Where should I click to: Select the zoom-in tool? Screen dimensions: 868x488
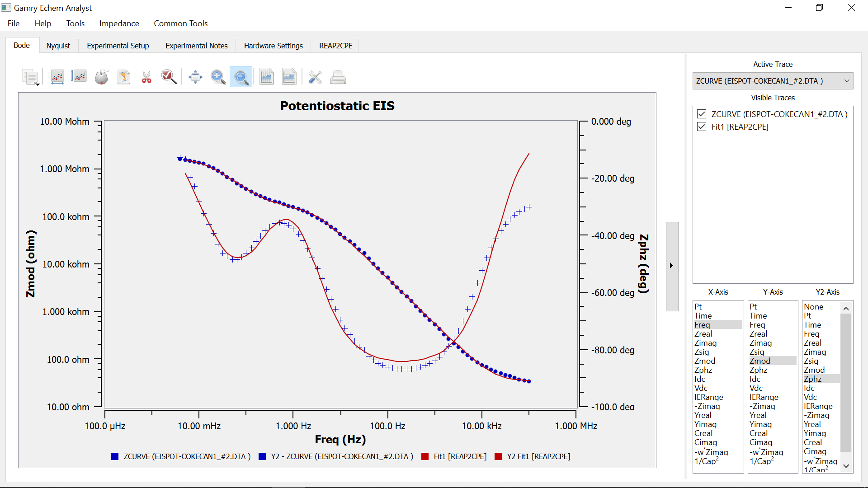218,77
